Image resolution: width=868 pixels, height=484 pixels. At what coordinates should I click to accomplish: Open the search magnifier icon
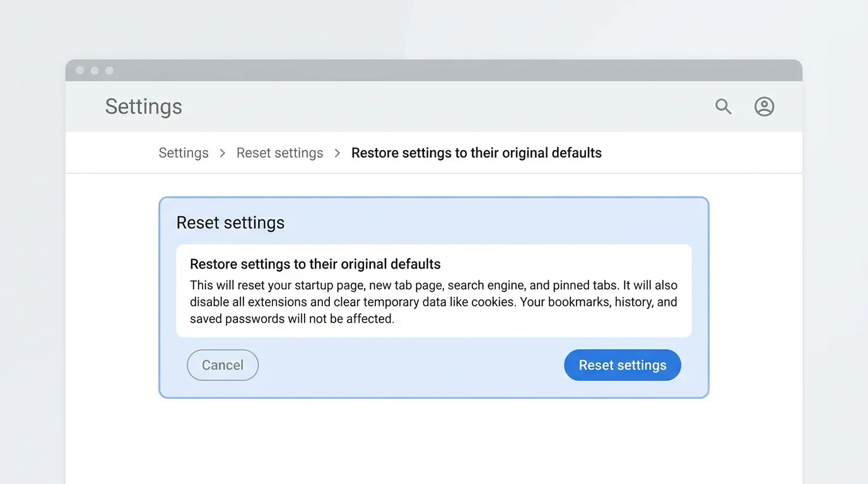tap(724, 107)
